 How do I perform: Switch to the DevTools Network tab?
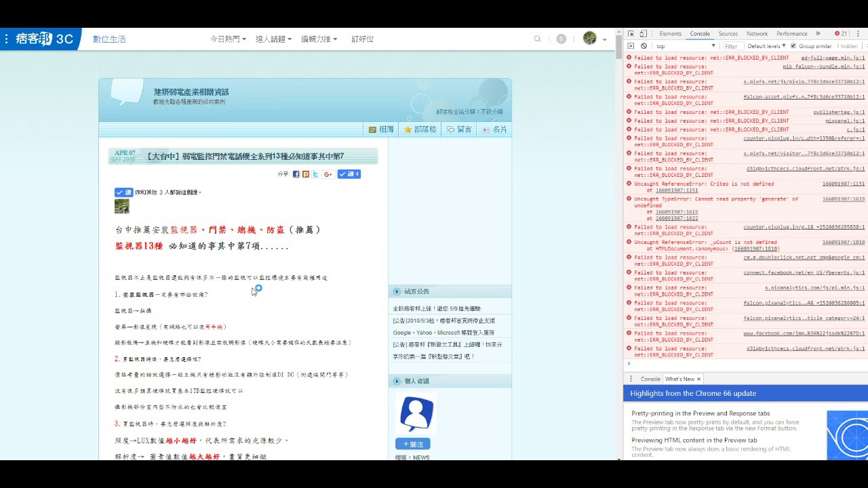757,34
